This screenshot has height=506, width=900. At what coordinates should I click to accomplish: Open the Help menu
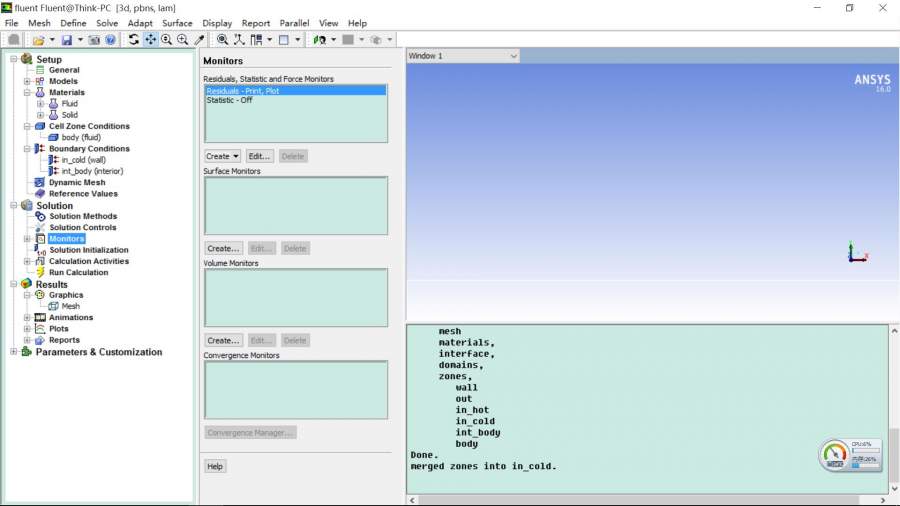357,23
